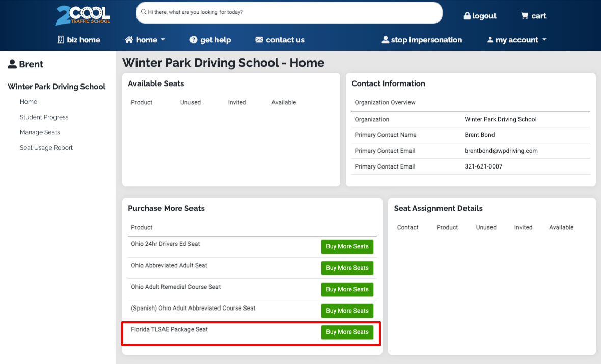The width and height of the screenshot is (601, 364).
Task: Click the get help question icon
Action: [194, 40]
